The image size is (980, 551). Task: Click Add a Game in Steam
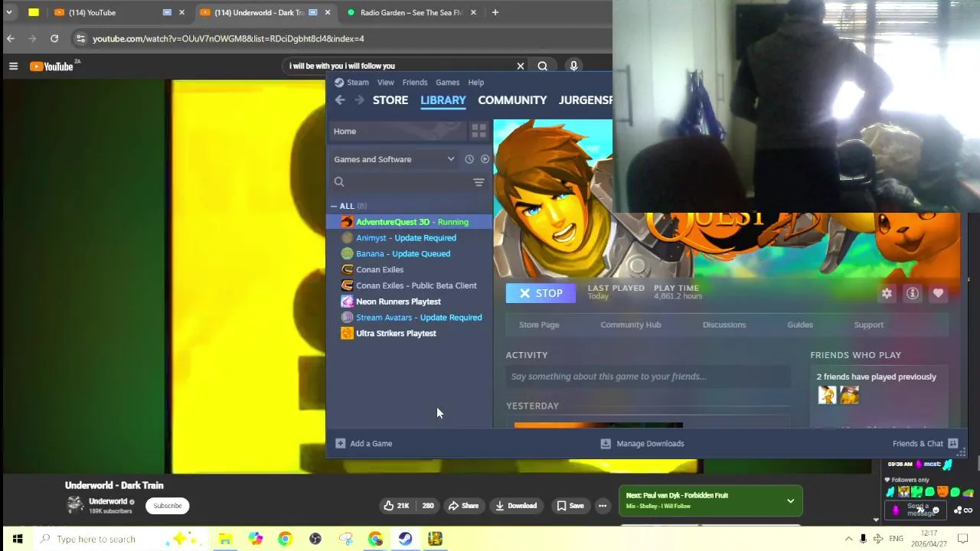[x=364, y=443]
